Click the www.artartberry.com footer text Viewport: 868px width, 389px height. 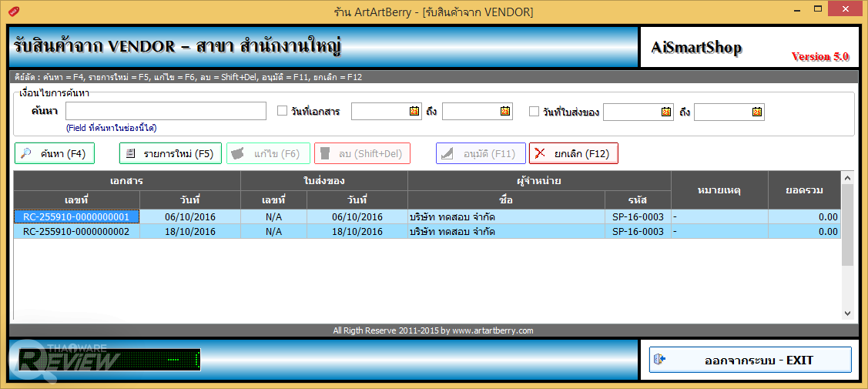[x=492, y=331]
